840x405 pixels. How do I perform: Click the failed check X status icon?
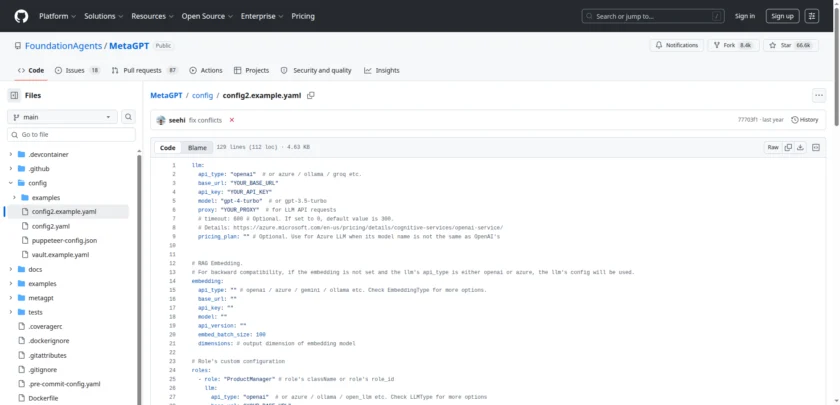(232, 120)
